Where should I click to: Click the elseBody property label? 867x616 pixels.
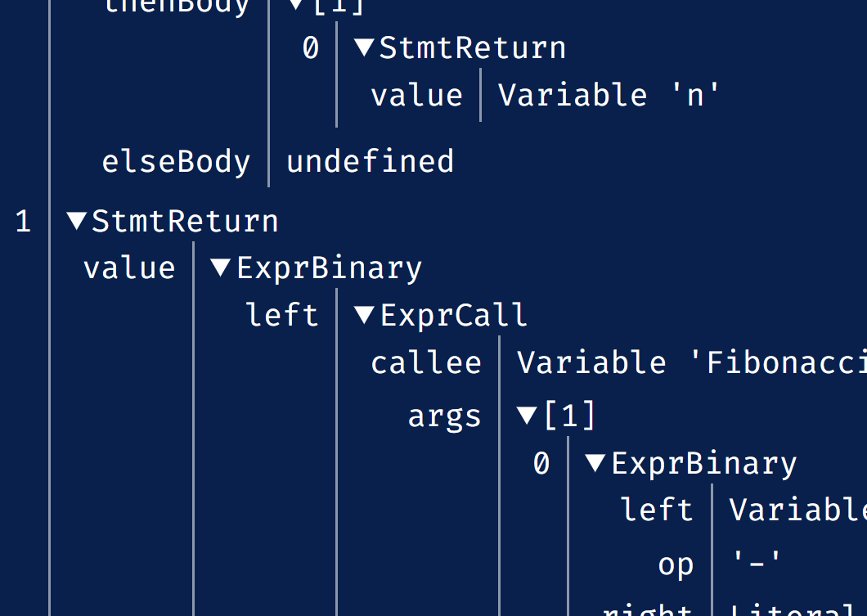[x=176, y=162]
